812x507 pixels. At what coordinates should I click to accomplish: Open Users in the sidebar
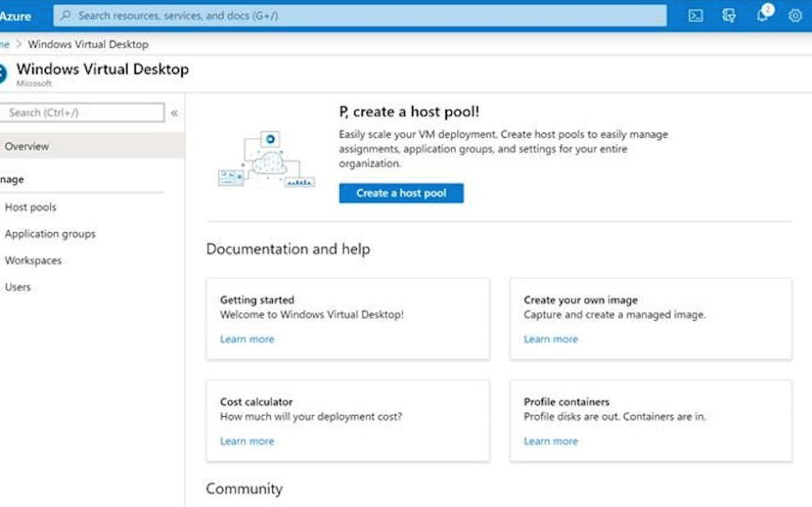pyautogui.click(x=18, y=287)
